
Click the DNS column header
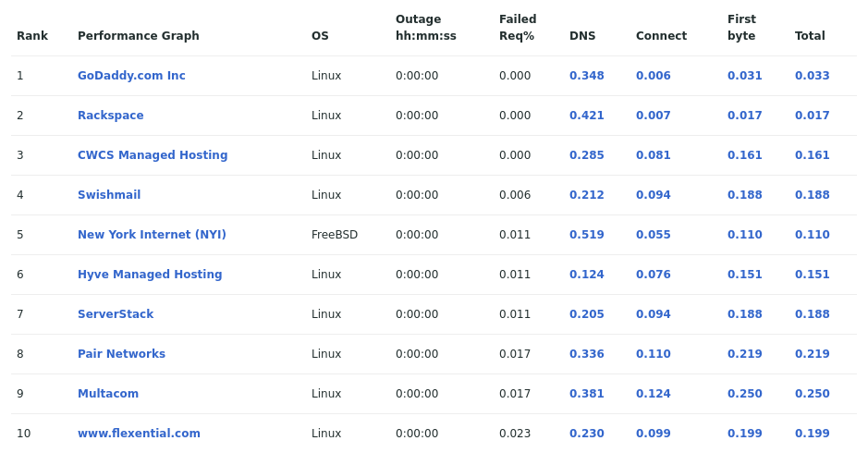[x=582, y=36]
